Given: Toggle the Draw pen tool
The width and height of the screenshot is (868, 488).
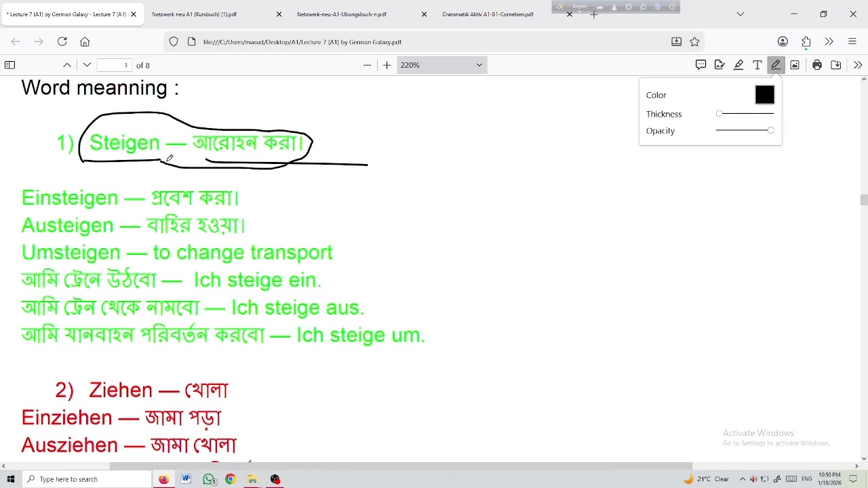Looking at the screenshot, I should point(776,65).
